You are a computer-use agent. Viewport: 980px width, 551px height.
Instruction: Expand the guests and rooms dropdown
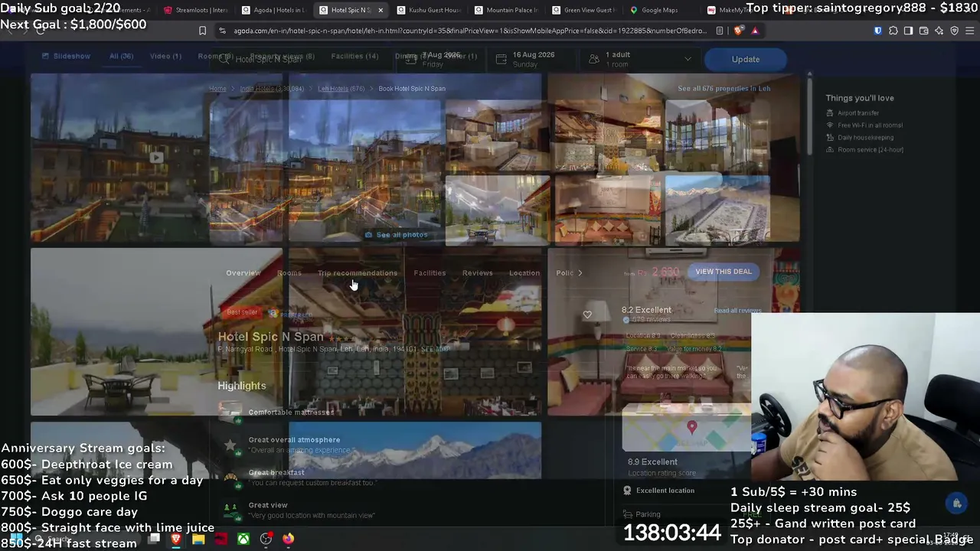[x=688, y=59]
